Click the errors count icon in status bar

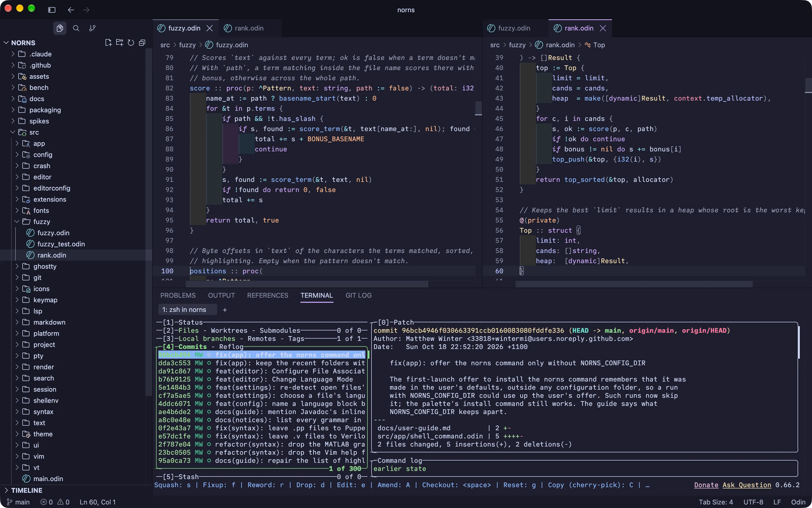point(47,502)
